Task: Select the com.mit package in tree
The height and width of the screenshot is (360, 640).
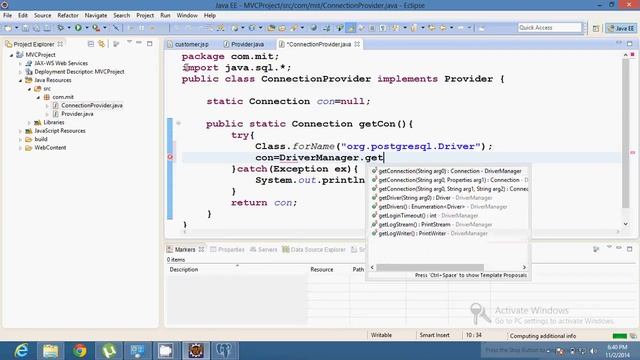Action: point(63,97)
